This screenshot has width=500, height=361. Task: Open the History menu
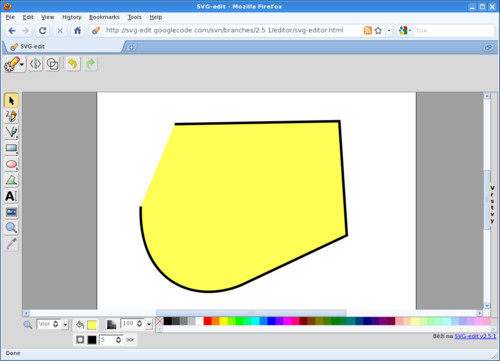[x=72, y=17]
